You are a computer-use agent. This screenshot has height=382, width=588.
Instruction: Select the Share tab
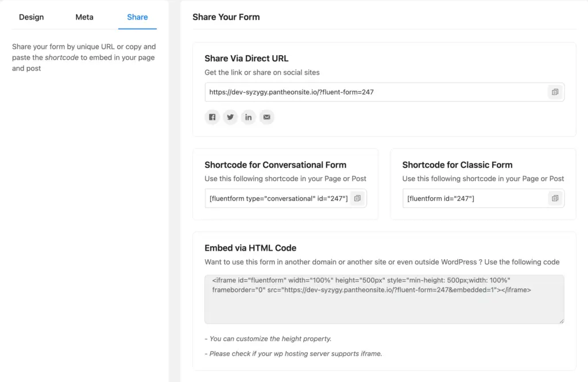point(137,17)
